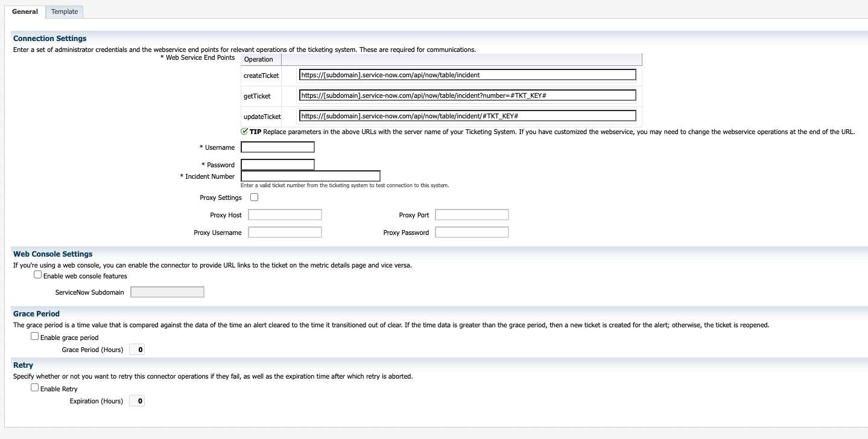
Task: Select the Incident Number field
Action: tap(310, 176)
